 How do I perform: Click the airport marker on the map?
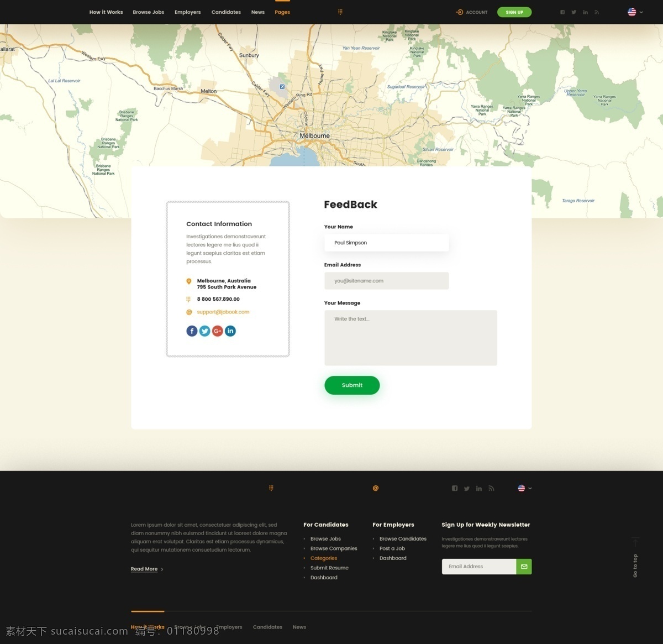pyautogui.click(x=282, y=87)
